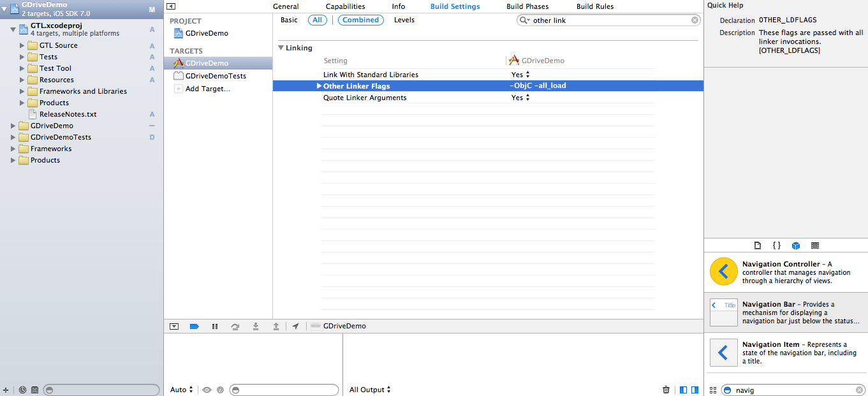This screenshot has height=396, width=868.
Task: Switch to Levels settings view
Action: click(404, 20)
